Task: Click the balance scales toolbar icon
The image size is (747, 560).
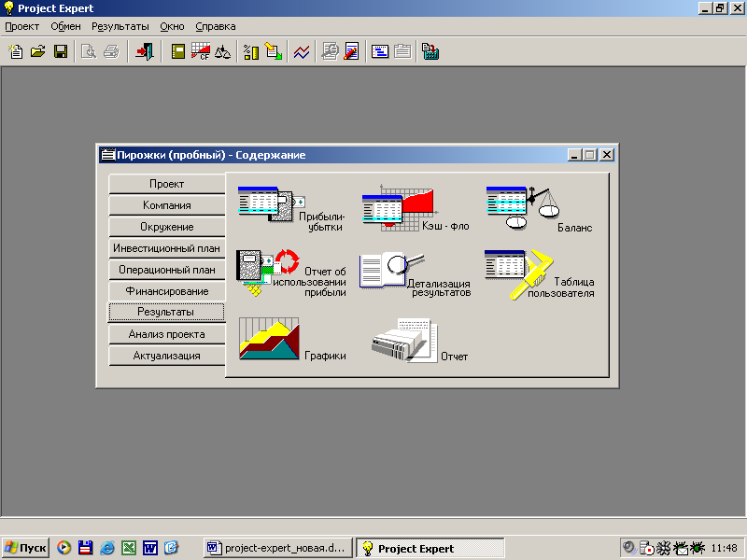Action: (222, 51)
